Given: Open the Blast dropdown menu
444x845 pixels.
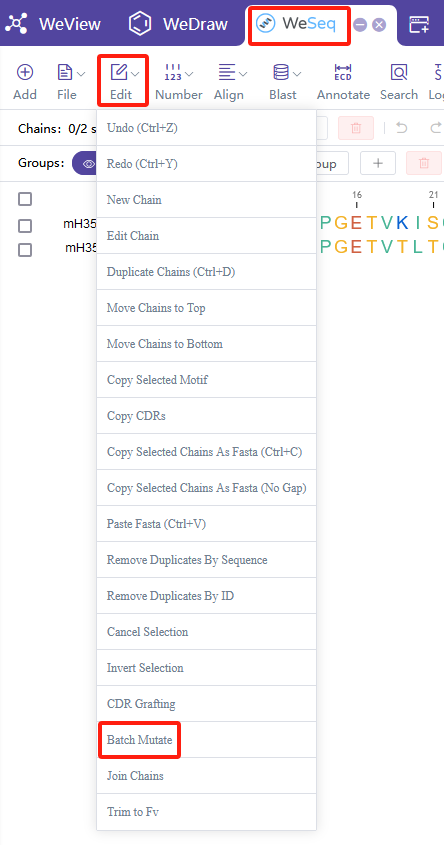Looking at the screenshot, I should (287, 72).
